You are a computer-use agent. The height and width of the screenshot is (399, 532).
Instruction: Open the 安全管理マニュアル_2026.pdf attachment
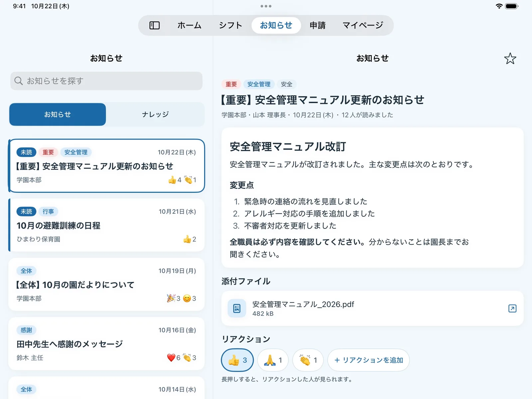click(372, 309)
